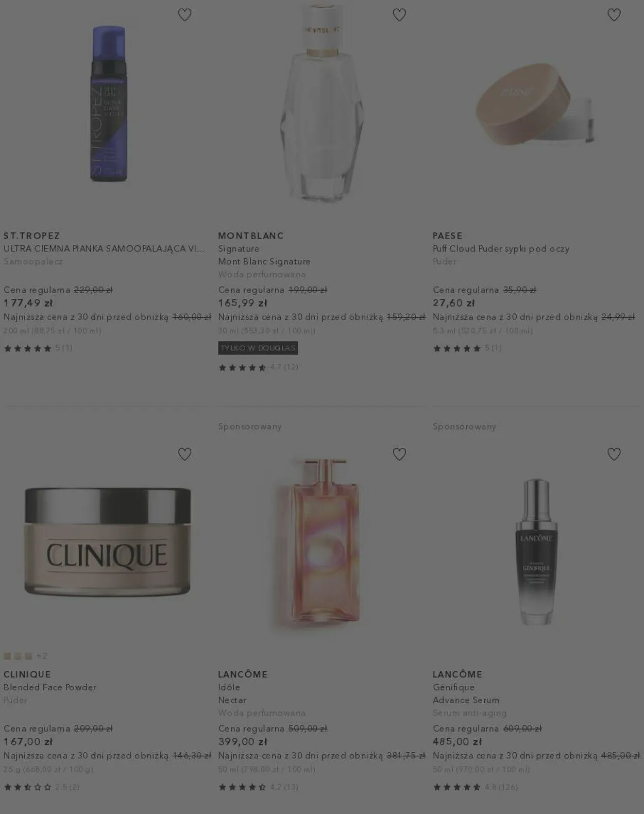
Task: Select first Clinique powder shade swatch
Action: (x=7, y=656)
